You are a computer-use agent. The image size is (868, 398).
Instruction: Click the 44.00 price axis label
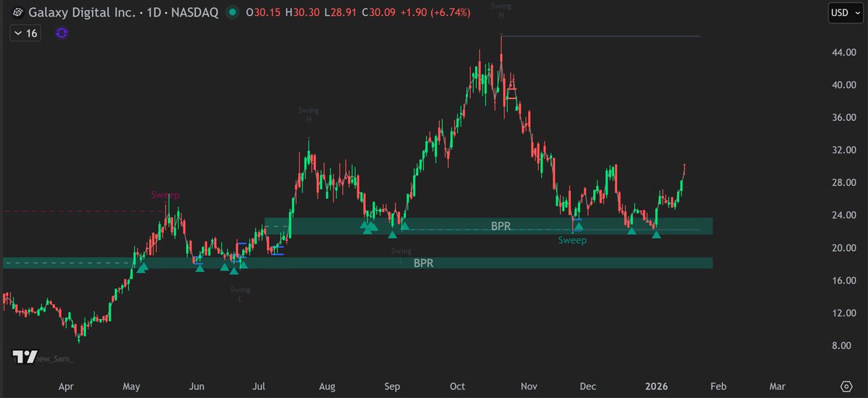click(x=843, y=52)
